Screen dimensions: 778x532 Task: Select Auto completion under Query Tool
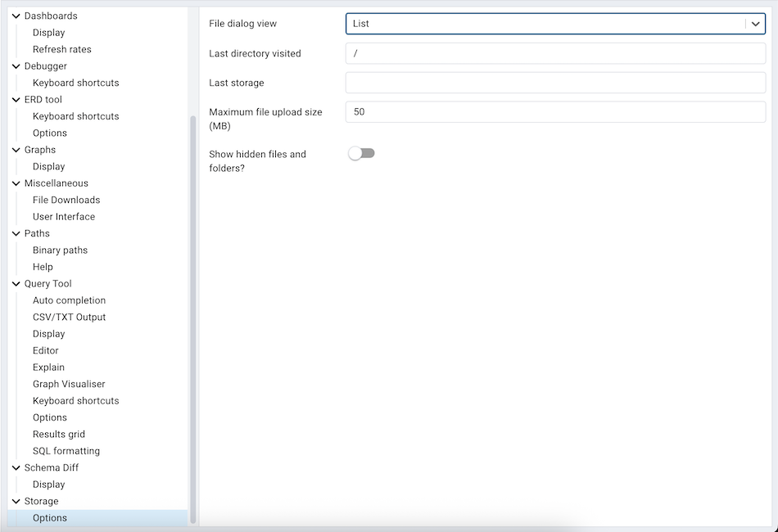[69, 300]
